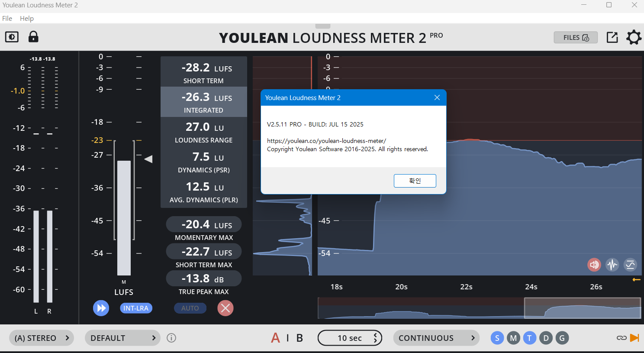Click the info circle icon
644x353 pixels.
171,338
